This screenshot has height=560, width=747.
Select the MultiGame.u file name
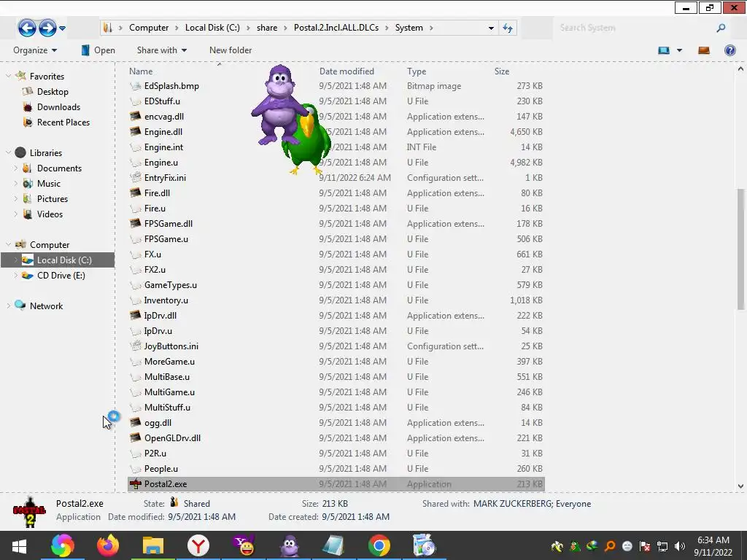click(169, 392)
